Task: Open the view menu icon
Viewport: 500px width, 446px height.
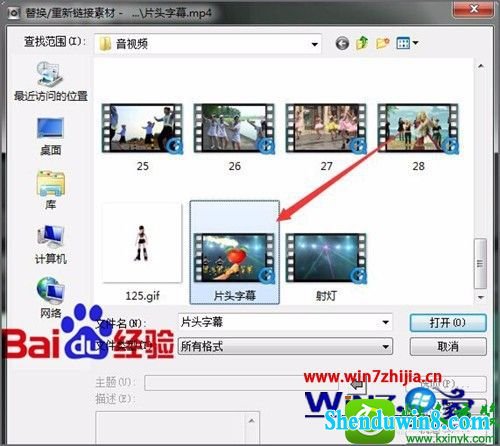Action: [407, 43]
